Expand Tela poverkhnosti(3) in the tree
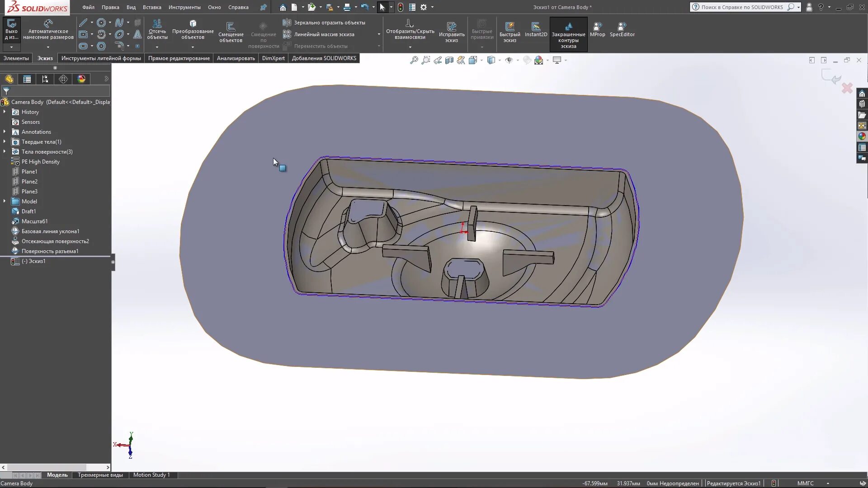The width and height of the screenshot is (868, 488). click(5, 151)
